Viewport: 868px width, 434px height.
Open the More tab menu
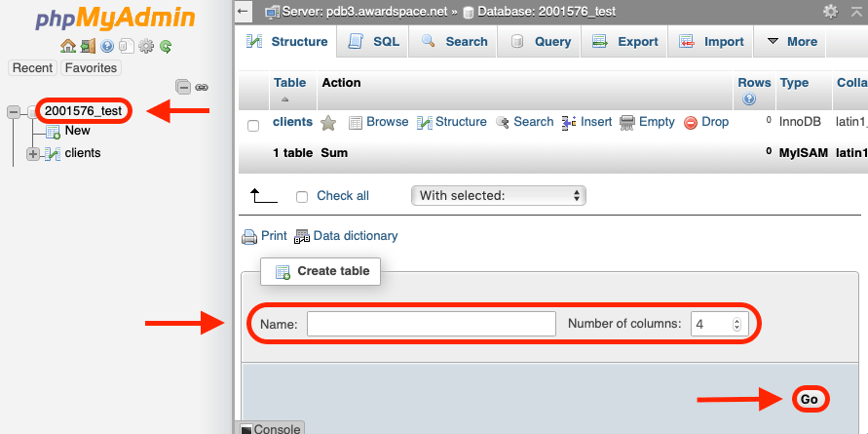click(x=792, y=42)
